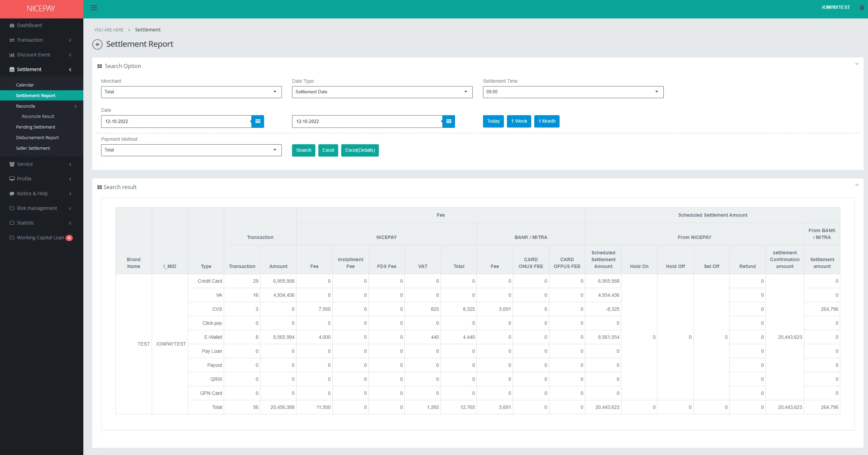Click the Working Capital Loan folder icon
The image size is (868, 455).
[12, 238]
